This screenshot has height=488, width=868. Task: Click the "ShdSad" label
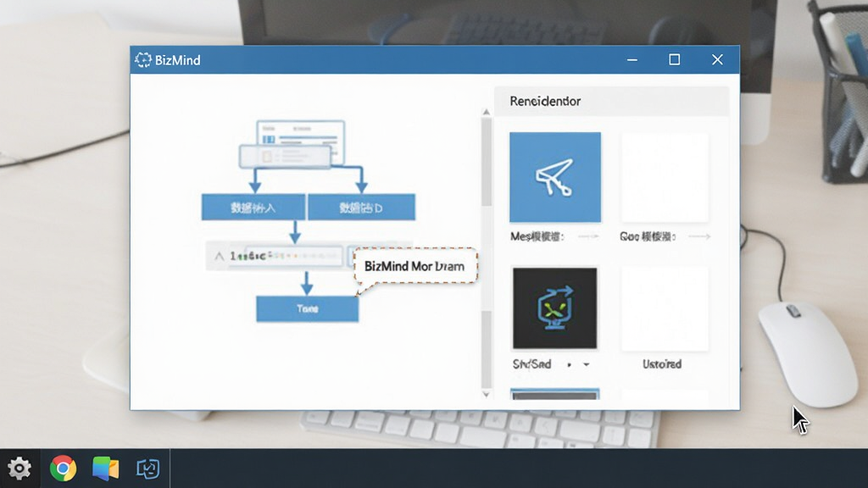531,364
